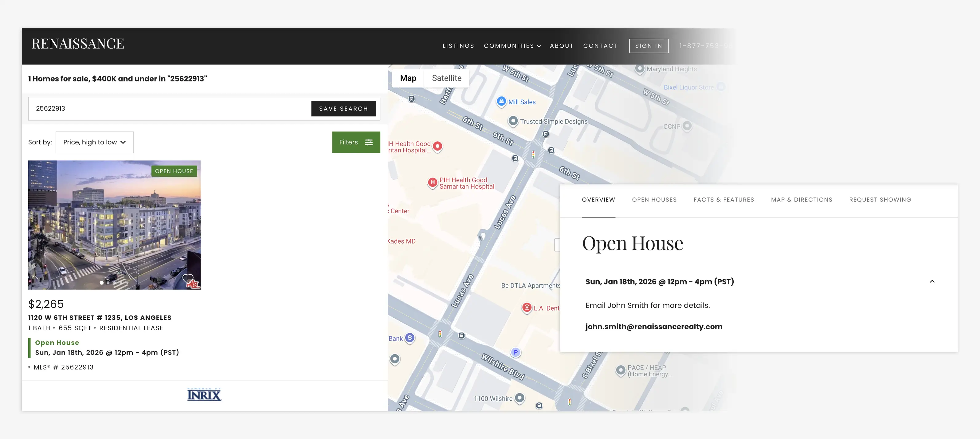Open the 'Price, high to low' sort dropdown
The image size is (980, 439).
[94, 142]
